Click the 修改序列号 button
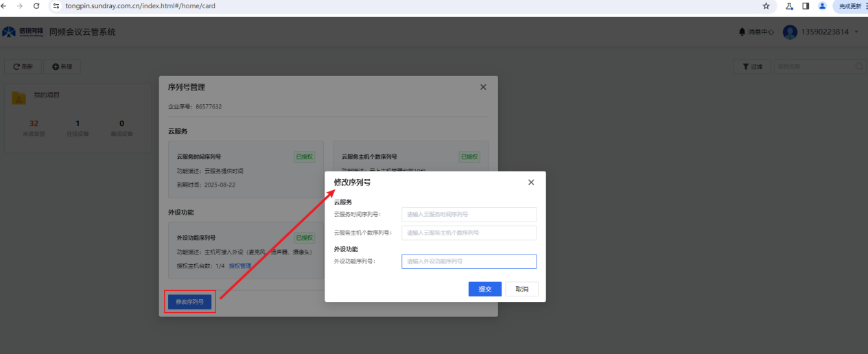 [x=190, y=302]
